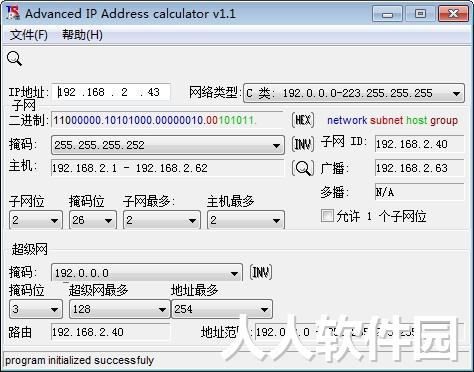
Task: Minimize the IP calculator window
Action: 387,14
